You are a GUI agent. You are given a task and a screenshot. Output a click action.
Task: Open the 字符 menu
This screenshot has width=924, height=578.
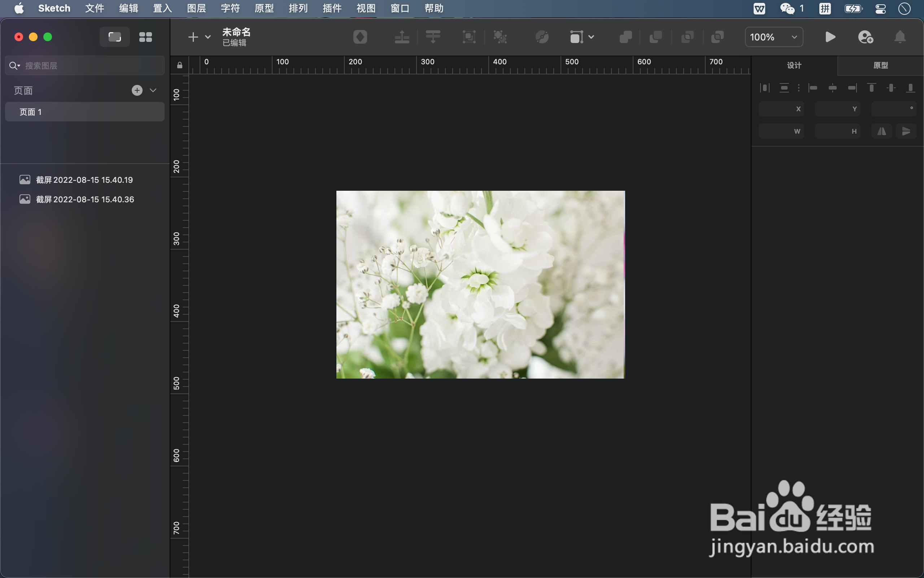click(x=230, y=8)
